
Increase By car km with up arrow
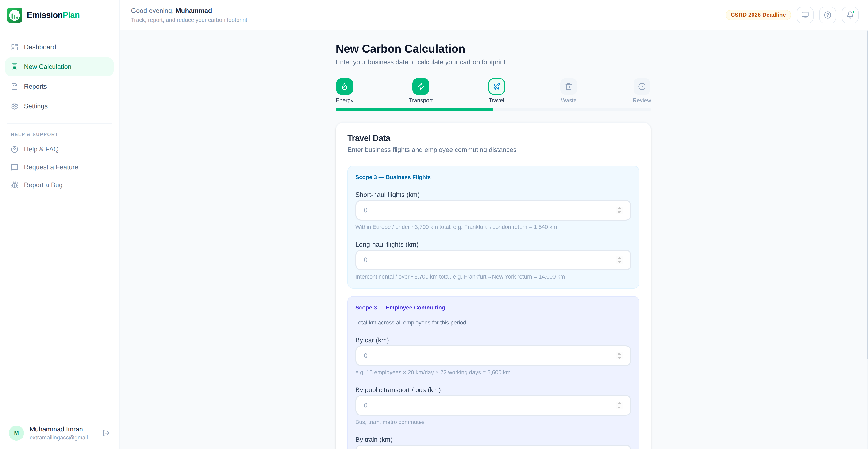point(619,353)
